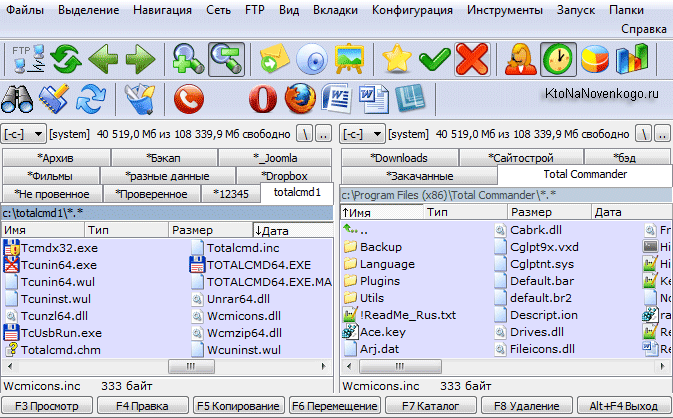Open the Справка menu

coord(643,29)
